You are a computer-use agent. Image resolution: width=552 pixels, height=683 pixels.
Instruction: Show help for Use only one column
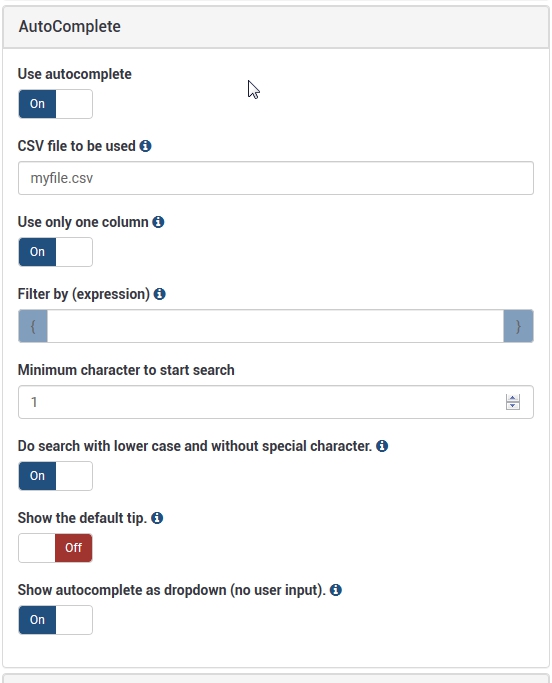pyautogui.click(x=158, y=222)
